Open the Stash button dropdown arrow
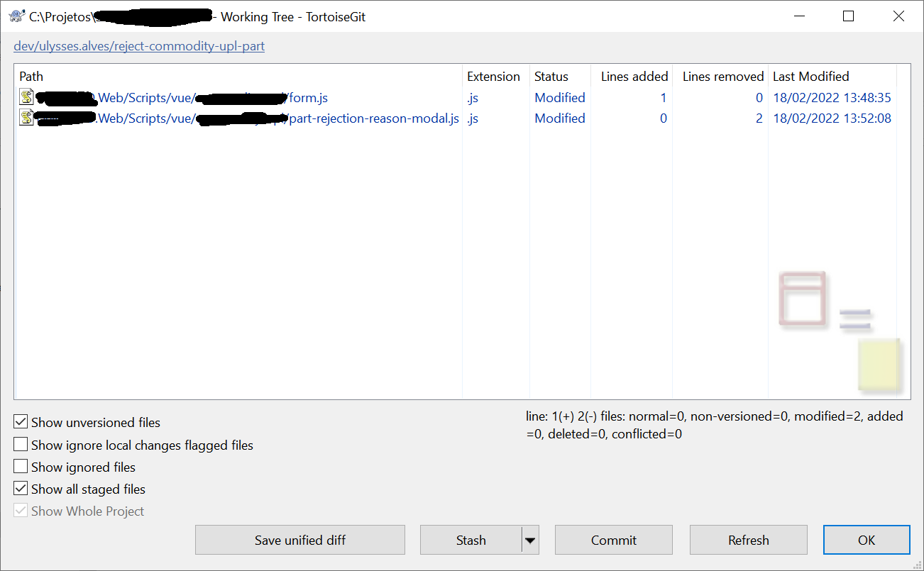 point(530,540)
